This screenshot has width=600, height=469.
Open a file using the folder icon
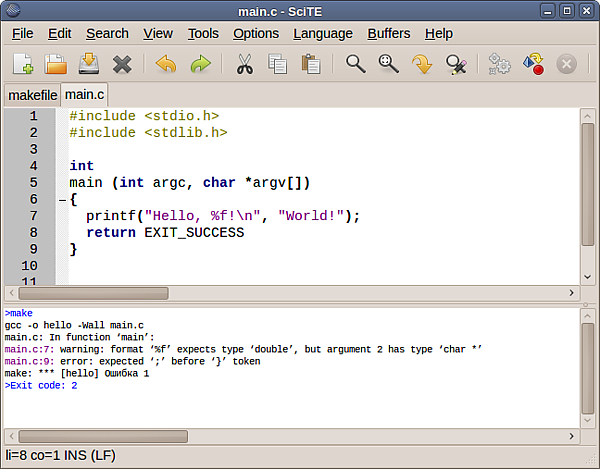56,65
